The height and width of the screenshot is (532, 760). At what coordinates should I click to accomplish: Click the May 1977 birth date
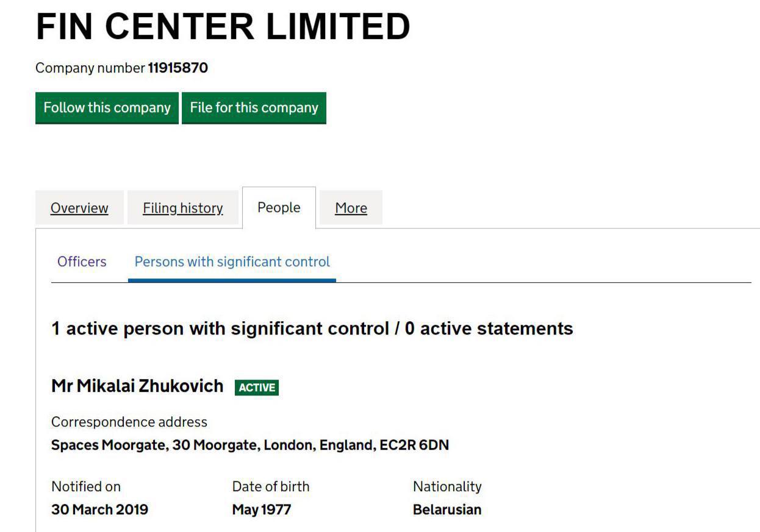click(x=262, y=509)
